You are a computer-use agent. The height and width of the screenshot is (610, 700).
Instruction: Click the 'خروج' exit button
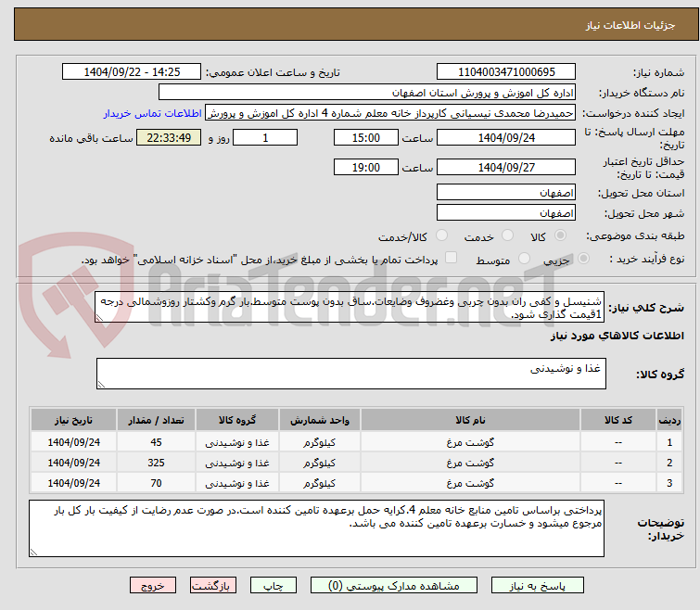(x=153, y=586)
